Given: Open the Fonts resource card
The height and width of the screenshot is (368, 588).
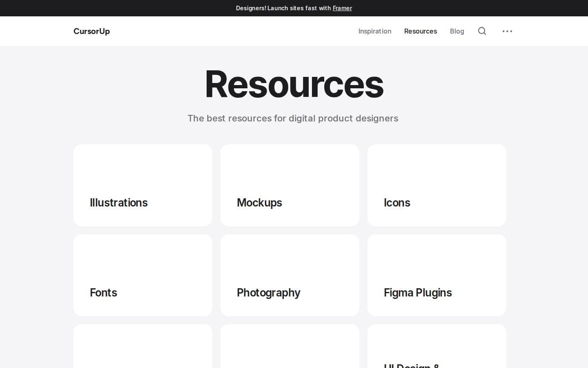Looking at the screenshot, I should tap(143, 275).
